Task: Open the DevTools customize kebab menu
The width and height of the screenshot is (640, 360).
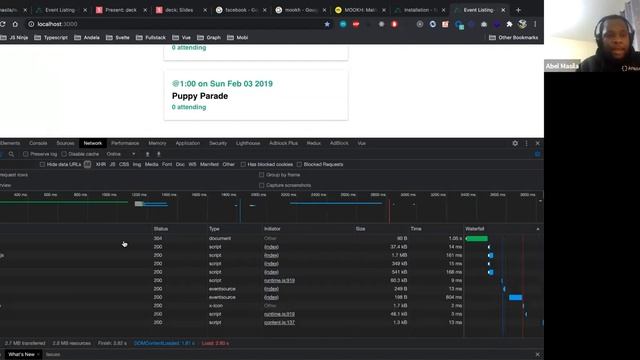Action: point(526,143)
